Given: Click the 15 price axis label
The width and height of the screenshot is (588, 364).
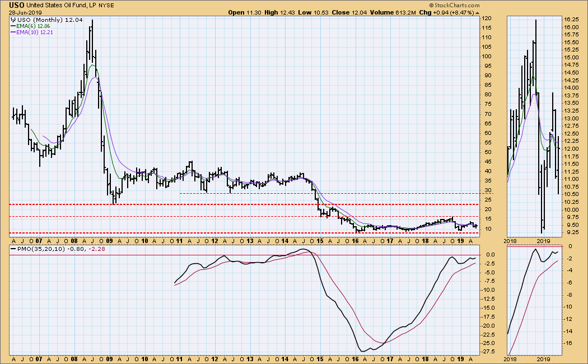Looking at the screenshot, I should pos(488,219).
